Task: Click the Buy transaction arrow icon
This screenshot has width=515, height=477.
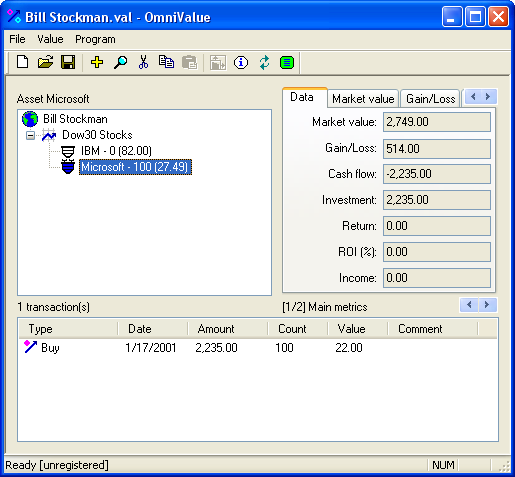Action: tap(30, 347)
